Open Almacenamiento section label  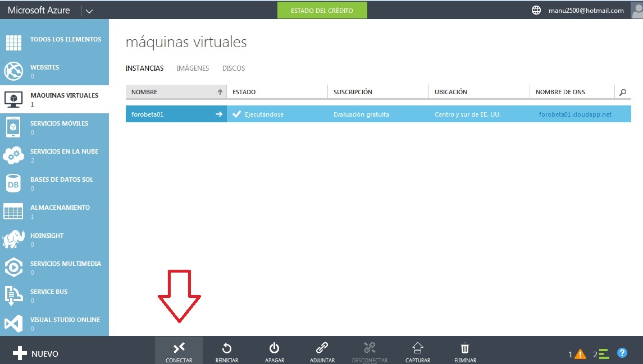click(x=60, y=208)
